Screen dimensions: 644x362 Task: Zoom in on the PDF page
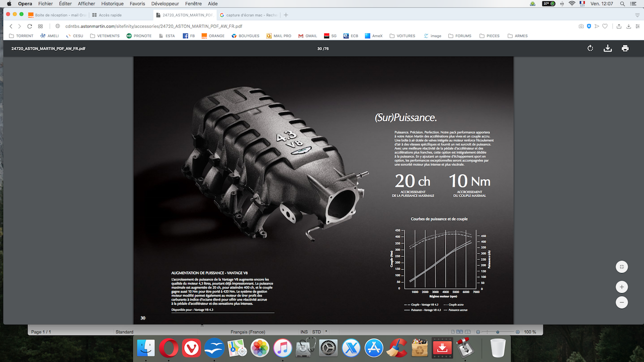[622, 287]
